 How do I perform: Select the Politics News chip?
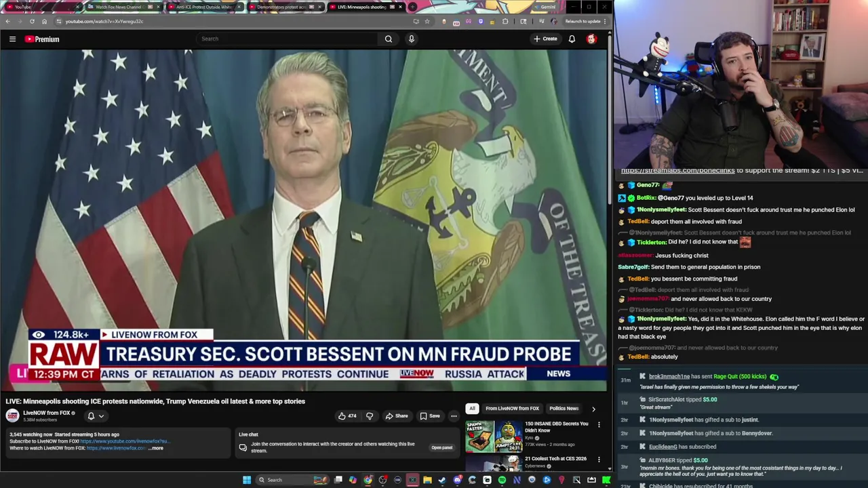click(x=564, y=409)
